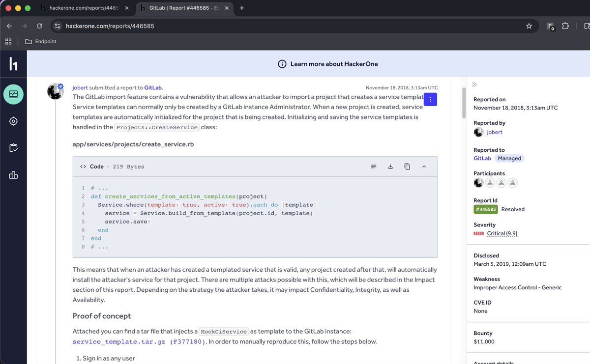590x364 pixels.
Task: View site information icon in address bar
Action: coord(58,26)
